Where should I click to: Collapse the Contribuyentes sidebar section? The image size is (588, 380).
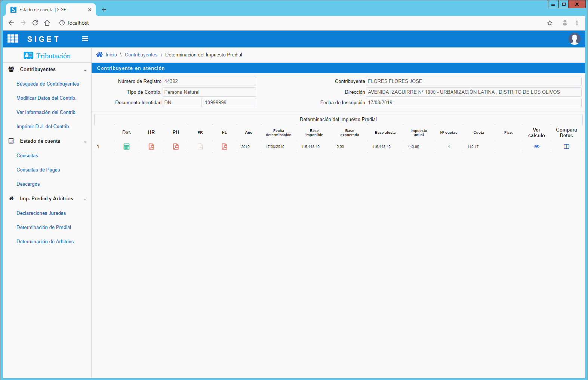85,70
